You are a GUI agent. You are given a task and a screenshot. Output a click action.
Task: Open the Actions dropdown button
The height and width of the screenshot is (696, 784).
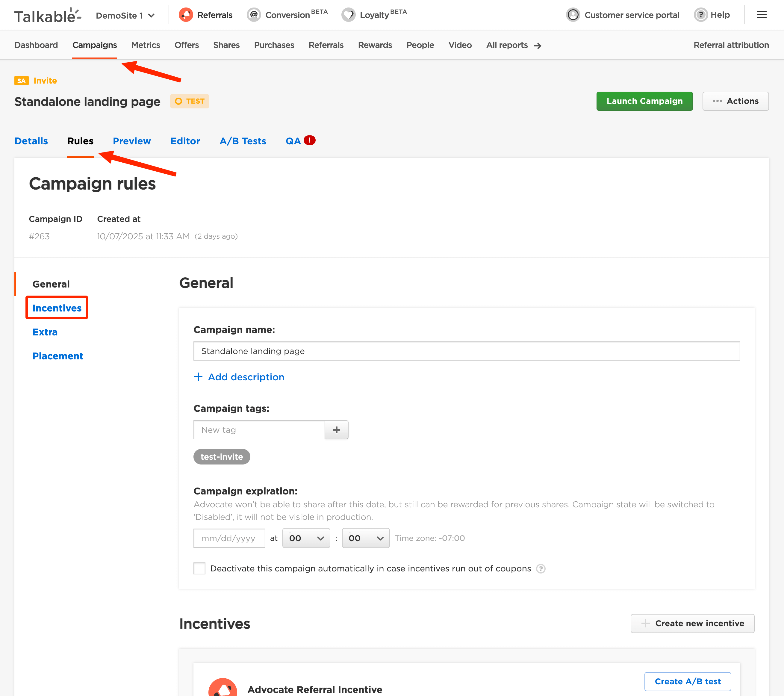(735, 101)
